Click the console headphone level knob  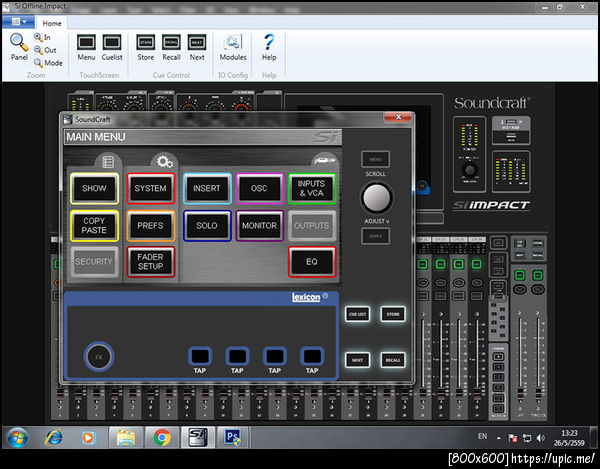pyautogui.click(x=470, y=169)
